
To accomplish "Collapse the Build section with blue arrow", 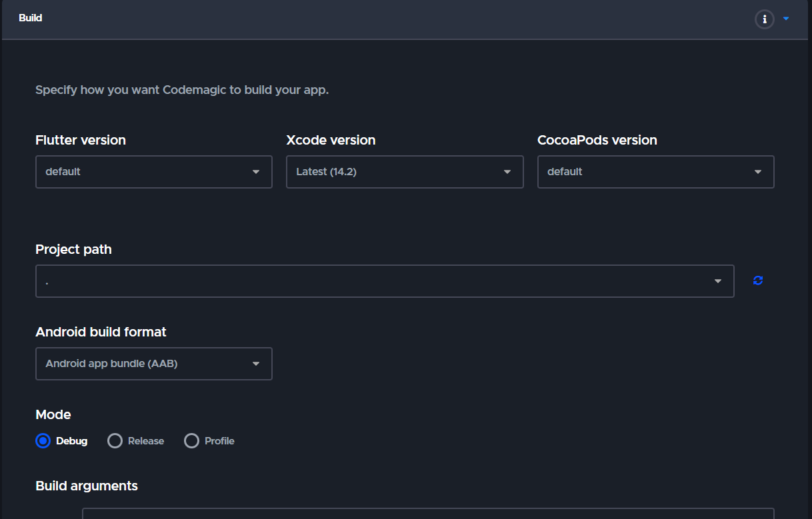I will [x=786, y=19].
